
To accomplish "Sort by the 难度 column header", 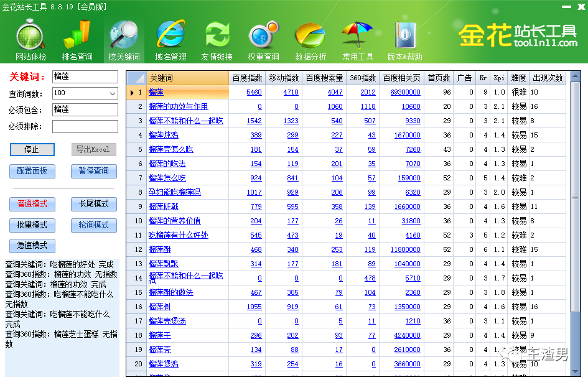I will 519,78.
